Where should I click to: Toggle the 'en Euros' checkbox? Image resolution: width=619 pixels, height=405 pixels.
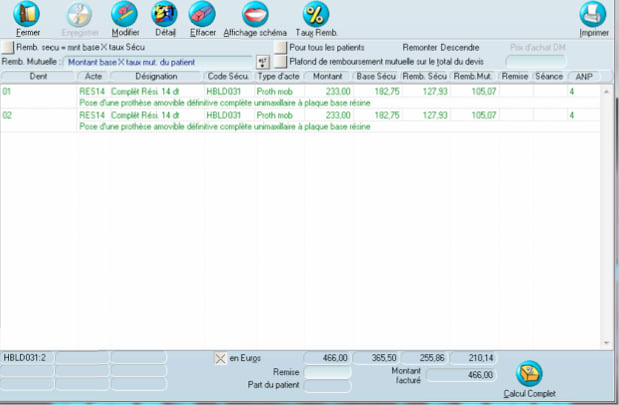tap(221, 357)
